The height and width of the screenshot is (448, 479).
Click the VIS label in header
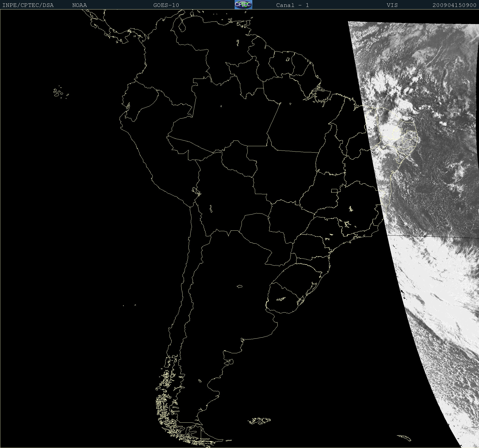click(392, 5)
